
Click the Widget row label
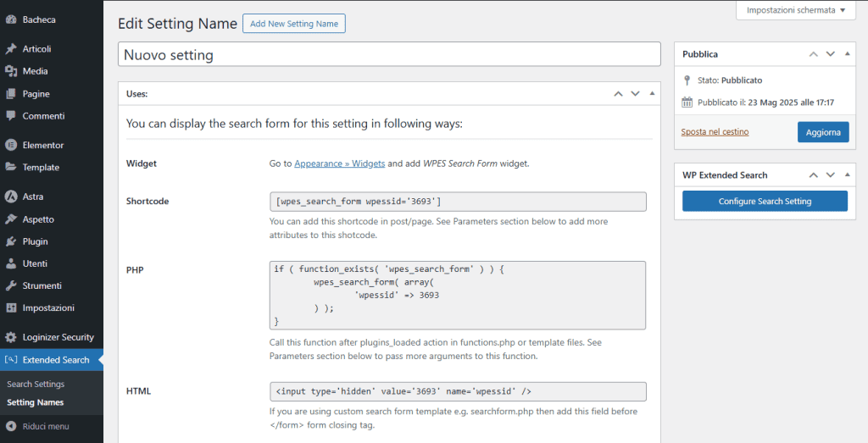142,163
